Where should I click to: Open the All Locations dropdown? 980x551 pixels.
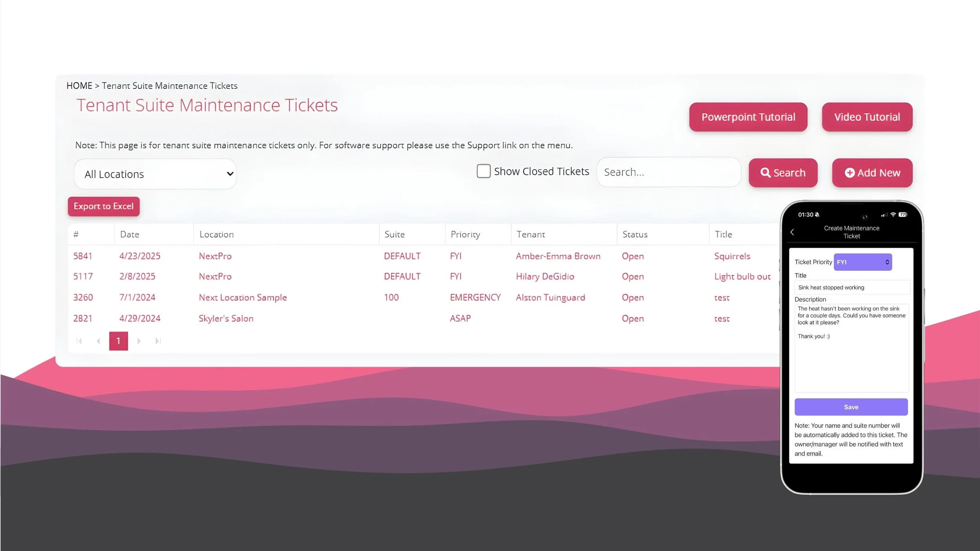click(155, 174)
